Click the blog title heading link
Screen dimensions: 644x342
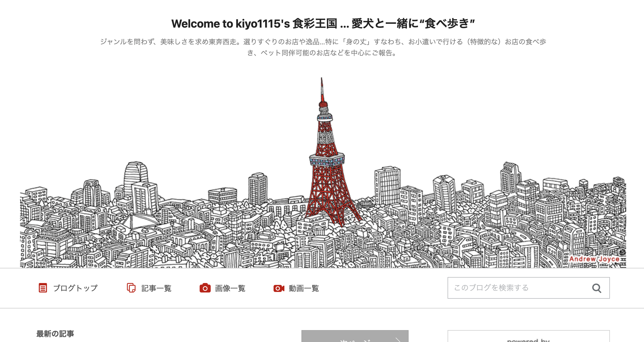coord(323,24)
